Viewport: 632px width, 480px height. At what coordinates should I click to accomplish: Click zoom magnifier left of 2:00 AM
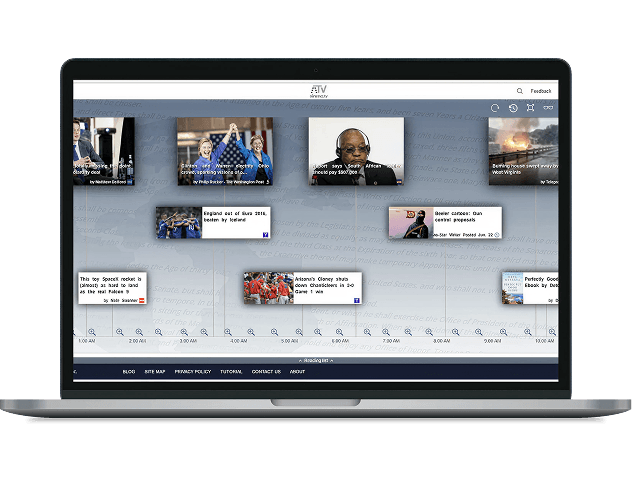coord(118,332)
